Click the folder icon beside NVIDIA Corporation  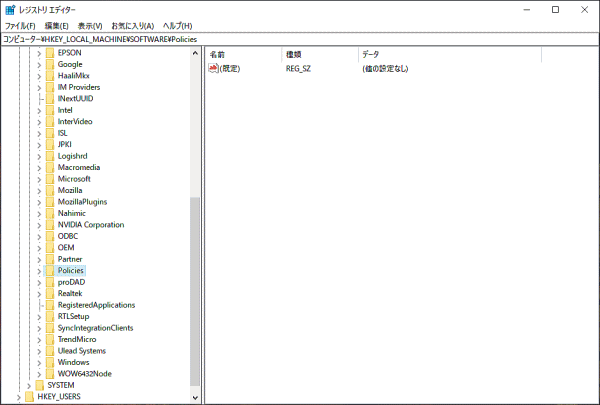50,225
